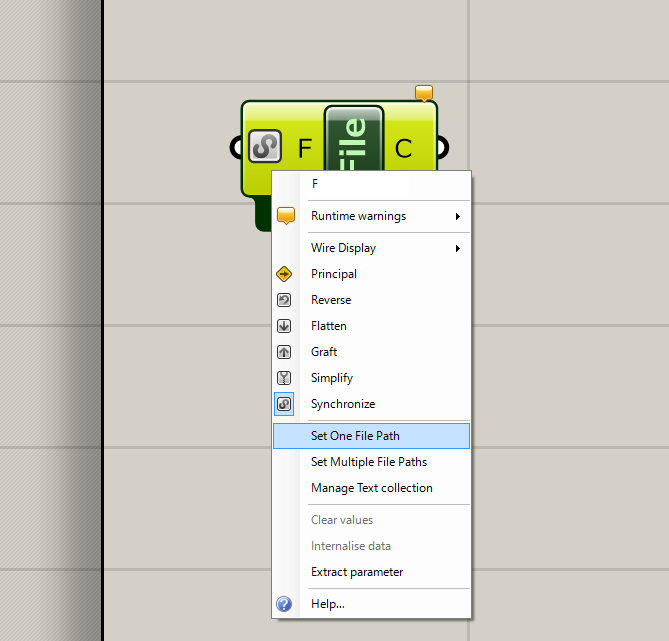The image size is (669, 641).
Task: Click the blue Help question mark icon
Action: tap(284, 604)
